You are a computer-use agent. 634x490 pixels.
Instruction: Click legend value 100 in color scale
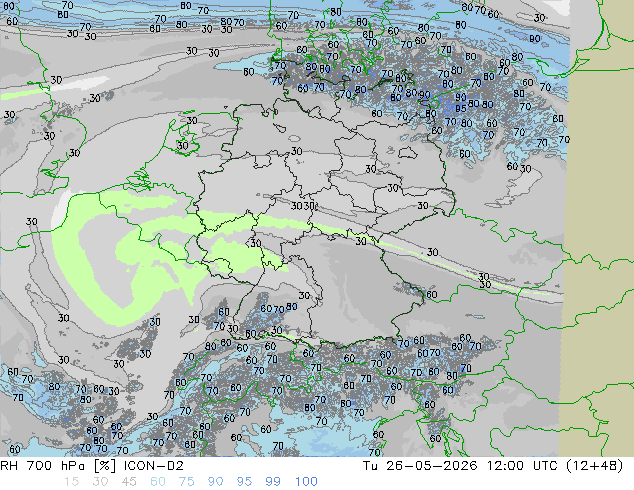[x=306, y=482]
